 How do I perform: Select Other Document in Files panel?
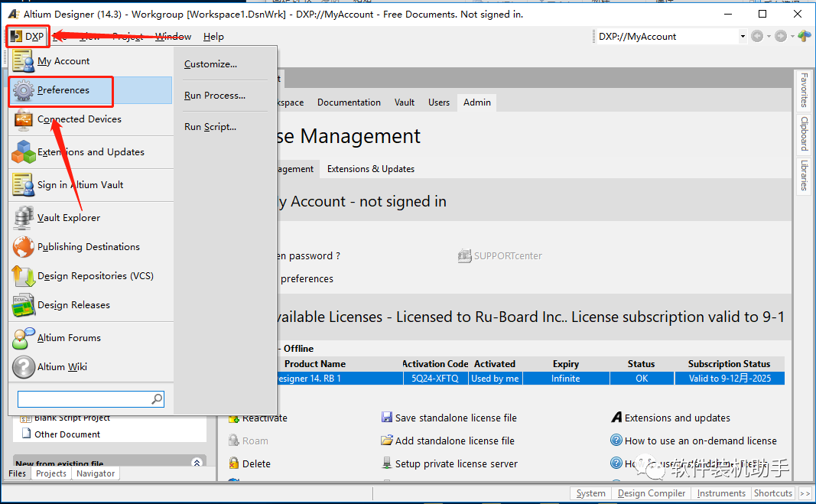point(67,434)
